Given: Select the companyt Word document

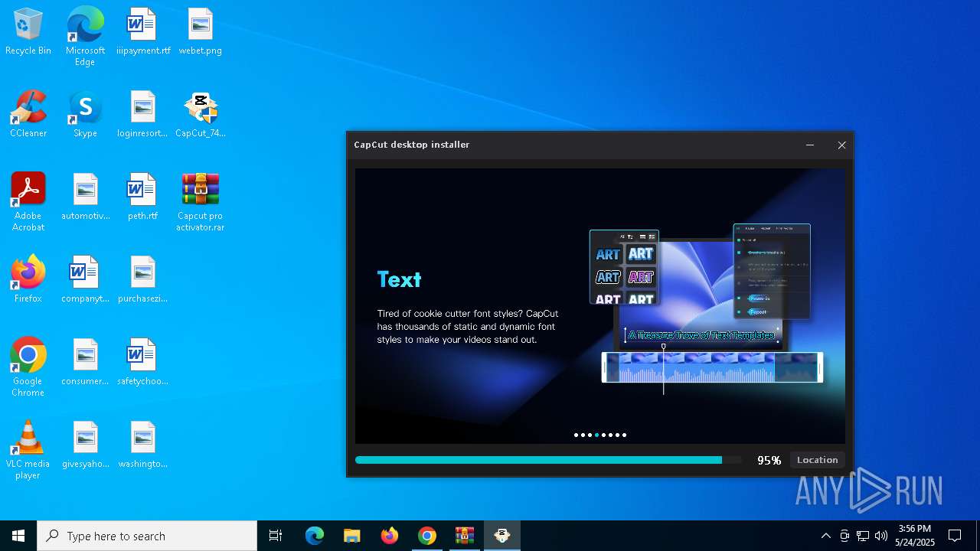Looking at the screenshot, I should (x=85, y=279).
